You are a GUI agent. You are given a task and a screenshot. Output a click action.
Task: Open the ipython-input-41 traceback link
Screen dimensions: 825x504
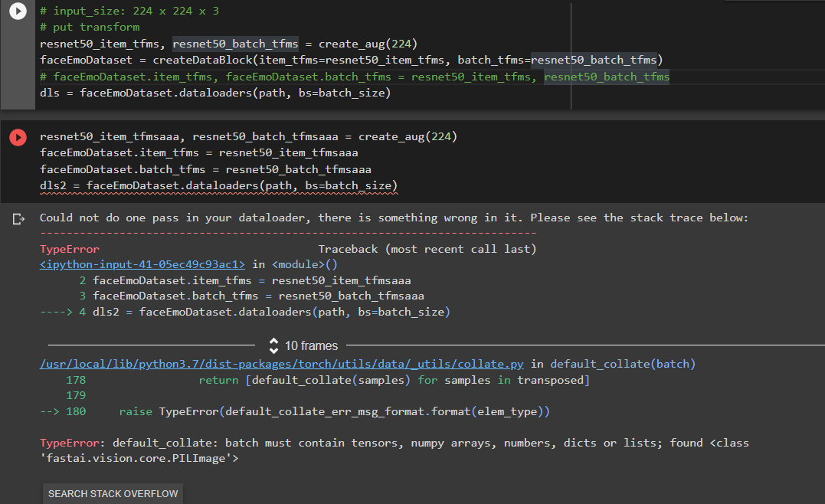(x=142, y=264)
